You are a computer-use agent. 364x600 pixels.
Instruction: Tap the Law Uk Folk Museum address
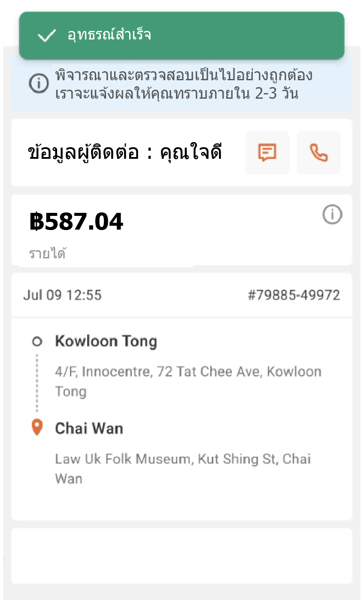click(183, 469)
